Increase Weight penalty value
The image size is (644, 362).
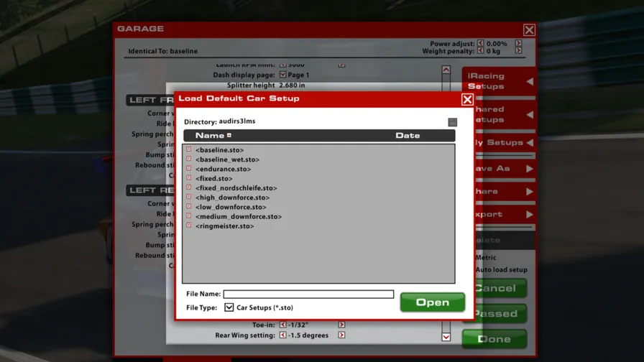[518, 50]
